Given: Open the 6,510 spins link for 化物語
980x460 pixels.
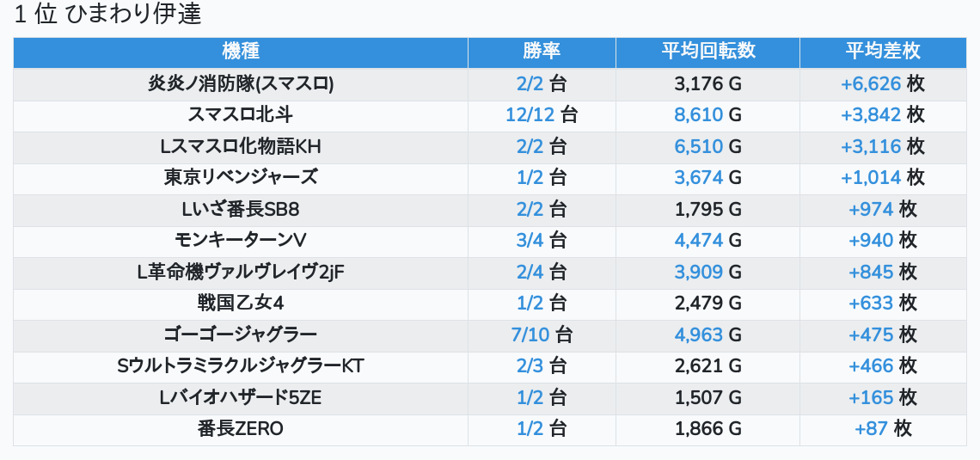Looking at the screenshot, I should pos(698,146).
